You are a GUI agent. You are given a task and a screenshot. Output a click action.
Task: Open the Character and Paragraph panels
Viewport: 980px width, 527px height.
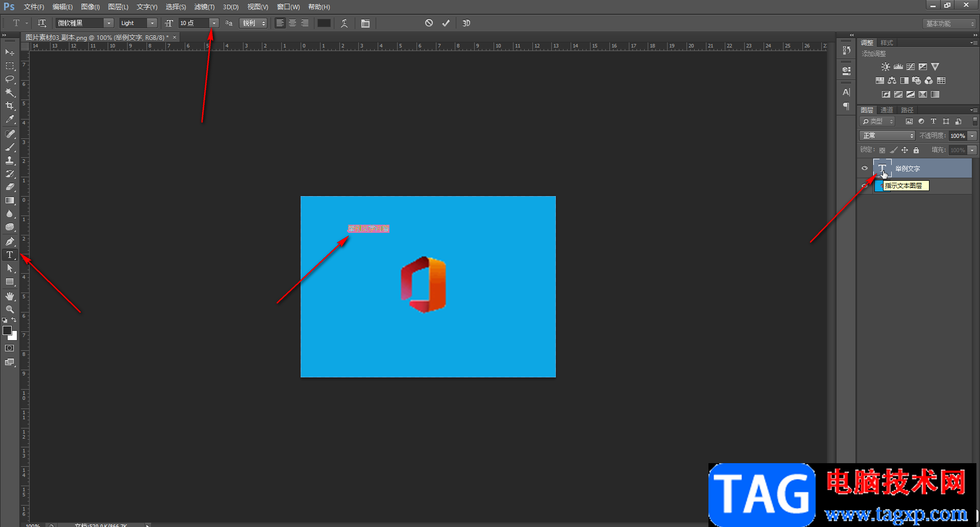[365, 23]
